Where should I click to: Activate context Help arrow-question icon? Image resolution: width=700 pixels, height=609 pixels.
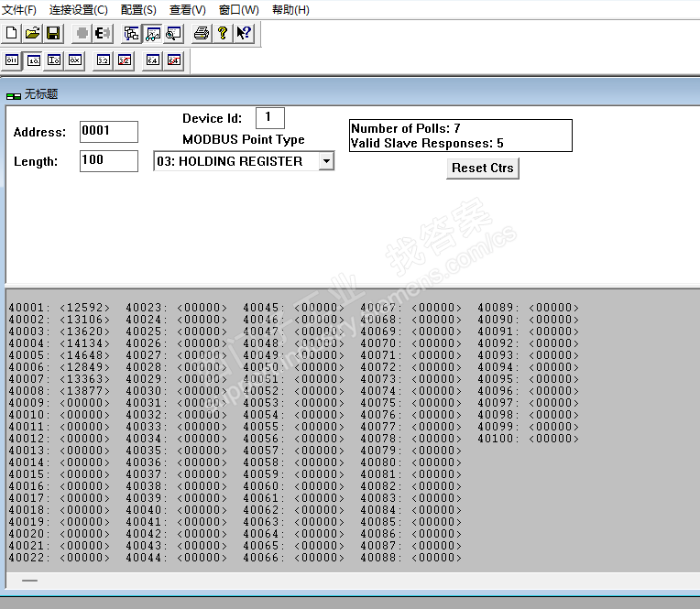244,34
